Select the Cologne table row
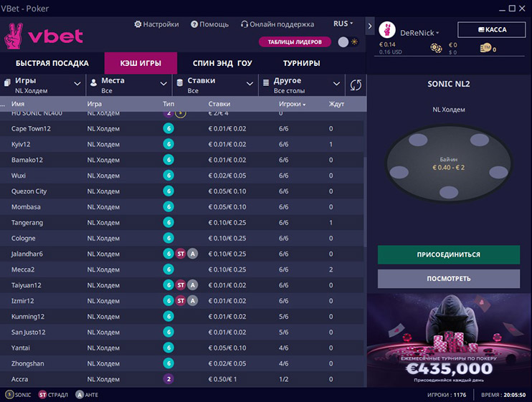This screenshot has width=532, height=402. click(x=182, y=238)
